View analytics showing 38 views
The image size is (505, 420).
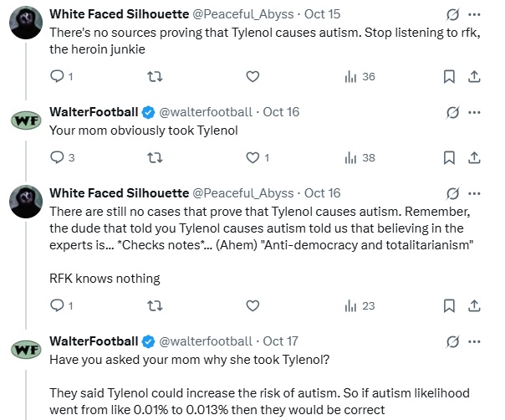click(x=360, y=157)
